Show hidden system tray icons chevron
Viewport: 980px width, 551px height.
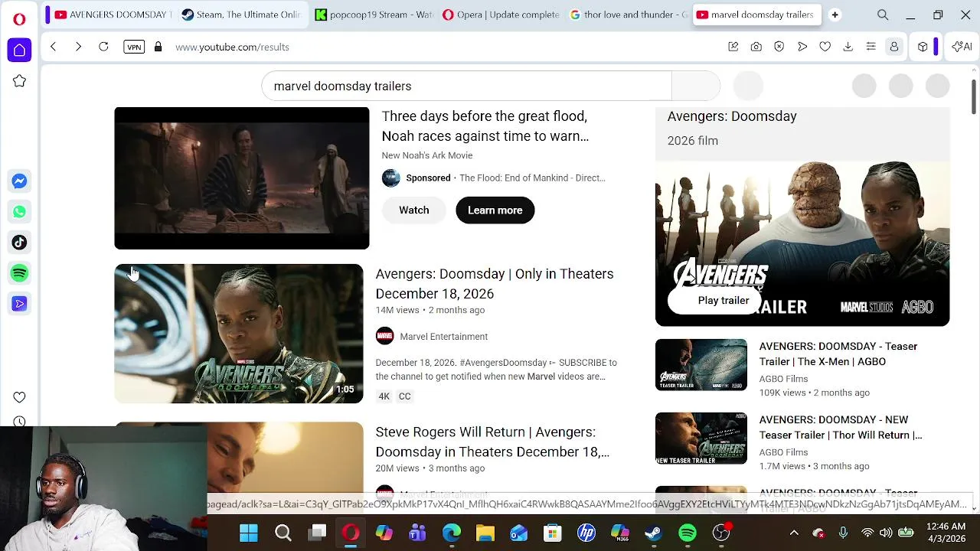pos(794,533)
